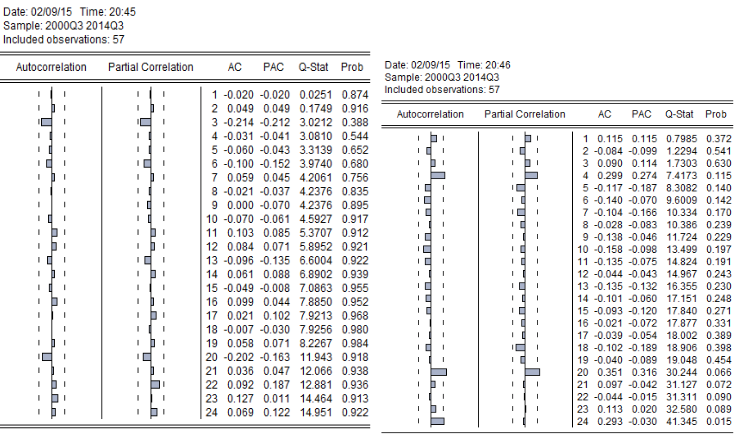
Task: Pick the Q-Stat value 3.0810
Action: tap(316, 136)
